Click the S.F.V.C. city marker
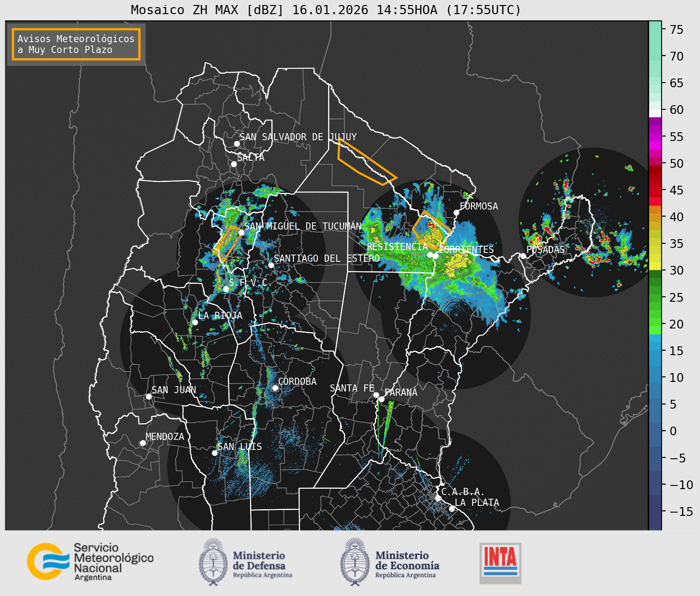 226,289
